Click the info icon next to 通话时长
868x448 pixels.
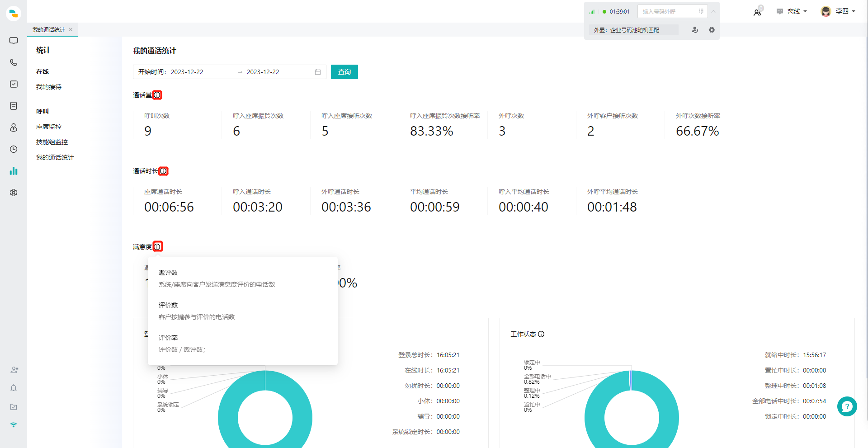163,171
